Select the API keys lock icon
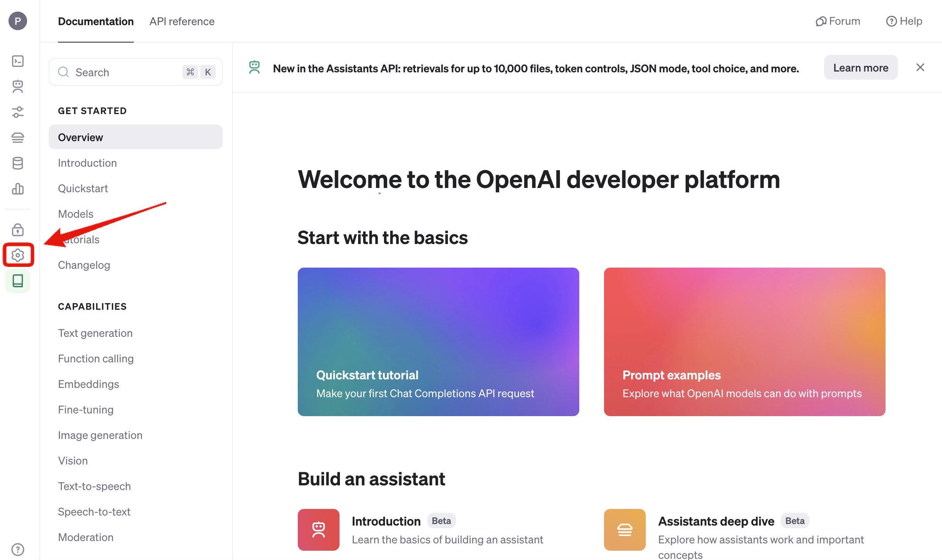942x560 pixels. coord(17,230)
